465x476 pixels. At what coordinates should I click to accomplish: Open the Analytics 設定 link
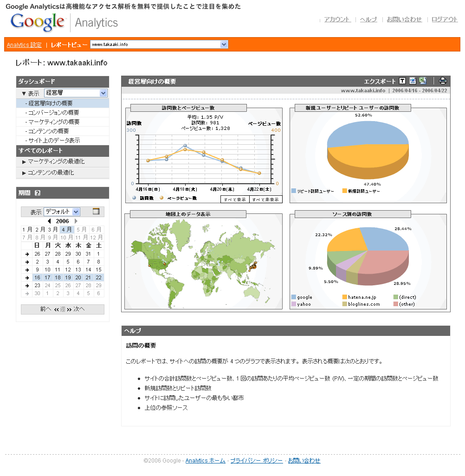pos(24,45)
